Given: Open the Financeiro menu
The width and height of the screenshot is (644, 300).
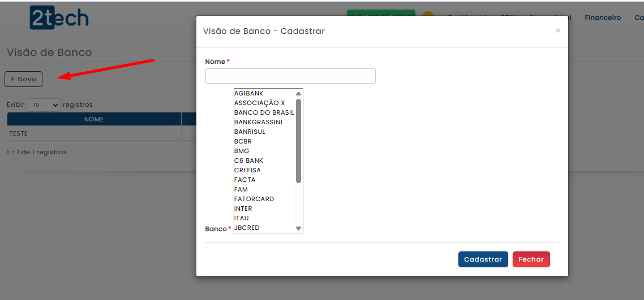Looking at the screenshot, I should [602, 18].
